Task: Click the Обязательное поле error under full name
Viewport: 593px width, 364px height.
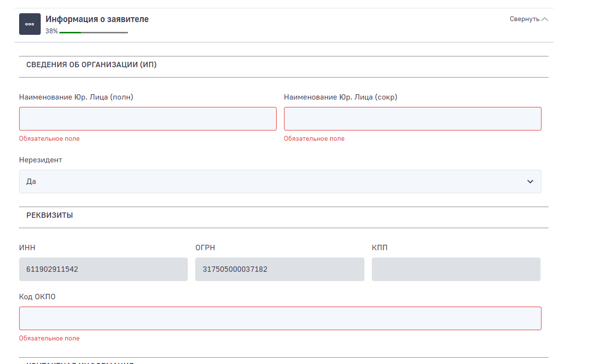Action: point(49,139)
